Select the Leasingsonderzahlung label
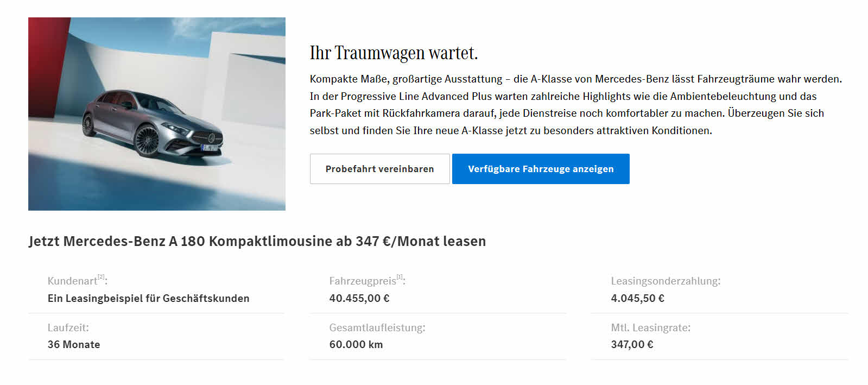The height and width of the screenshot is (385, 868). coord(666,281)
